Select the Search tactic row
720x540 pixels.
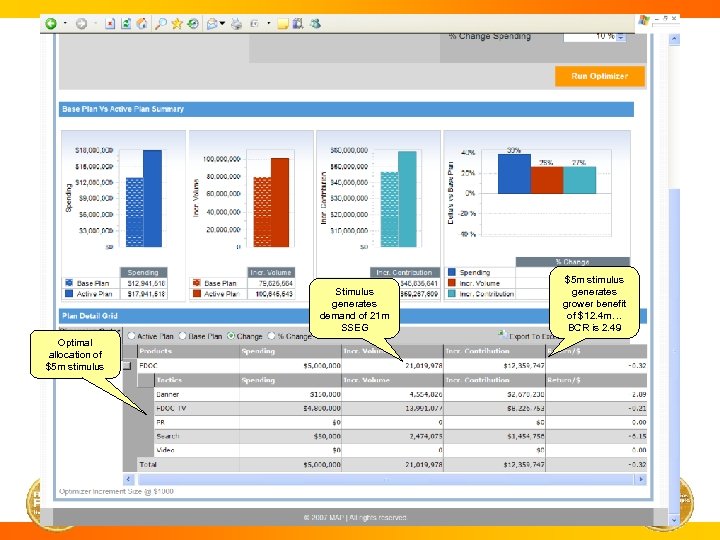400,436
